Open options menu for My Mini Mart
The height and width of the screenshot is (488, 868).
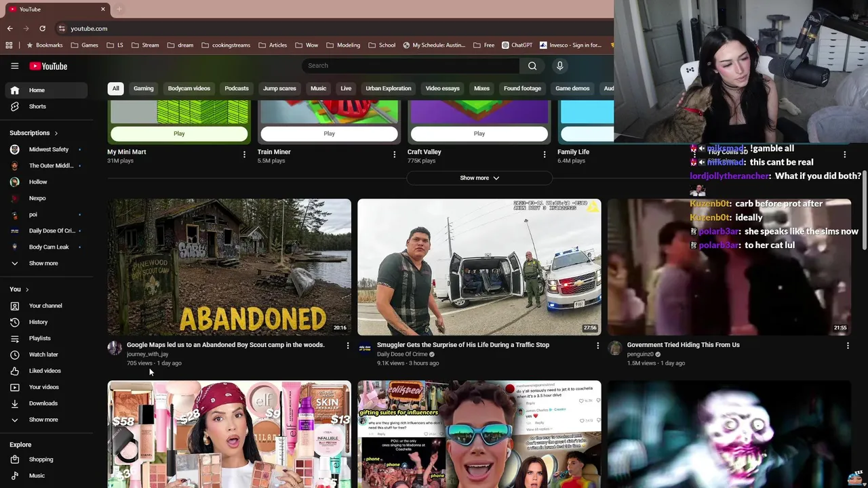point(244,155)
